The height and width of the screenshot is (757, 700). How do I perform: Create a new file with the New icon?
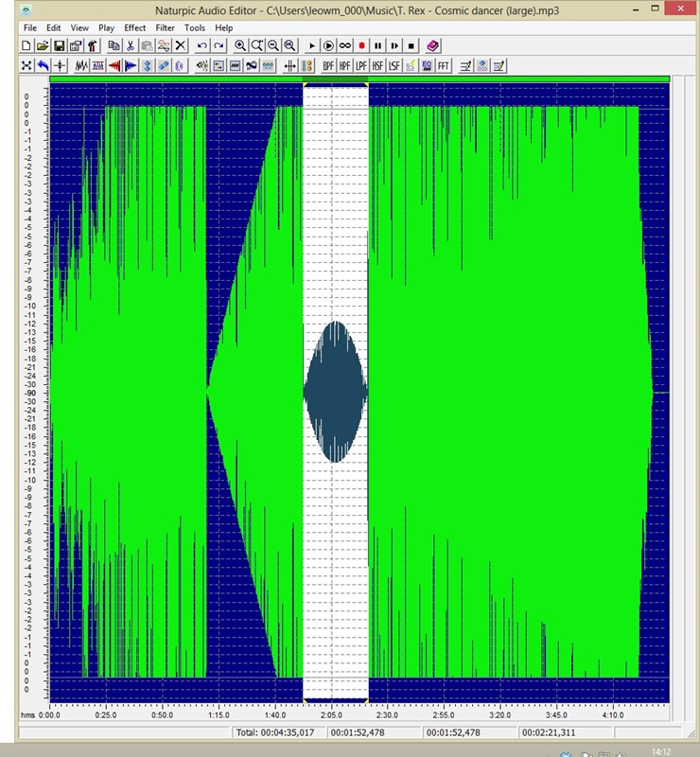pyautogui.click(x=26, y=45)
